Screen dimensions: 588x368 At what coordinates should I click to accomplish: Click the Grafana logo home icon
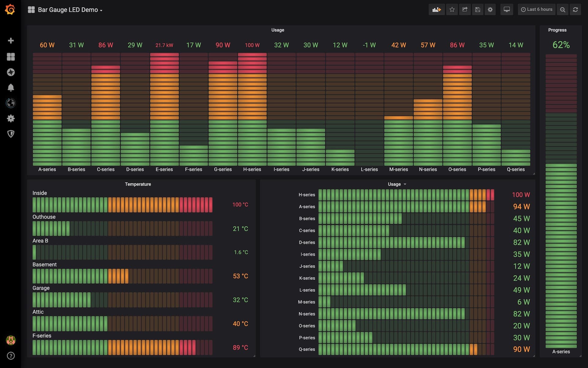coord(10,10)
